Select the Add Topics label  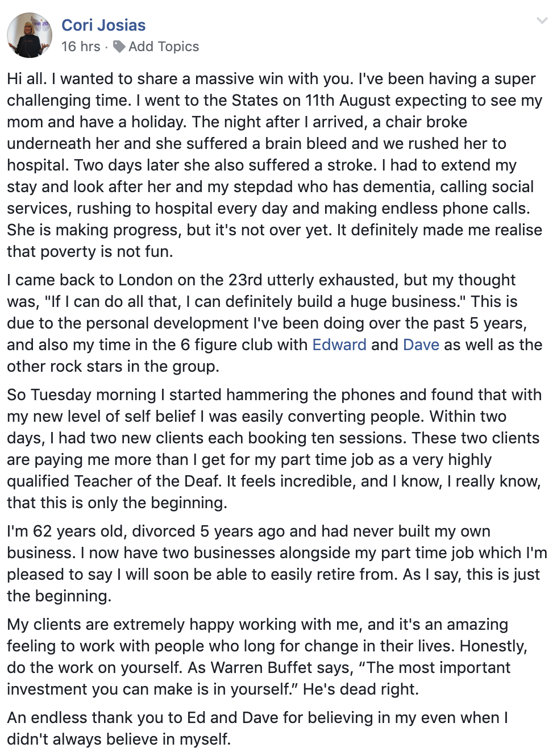pyautogui.click(x=164, y=47)
